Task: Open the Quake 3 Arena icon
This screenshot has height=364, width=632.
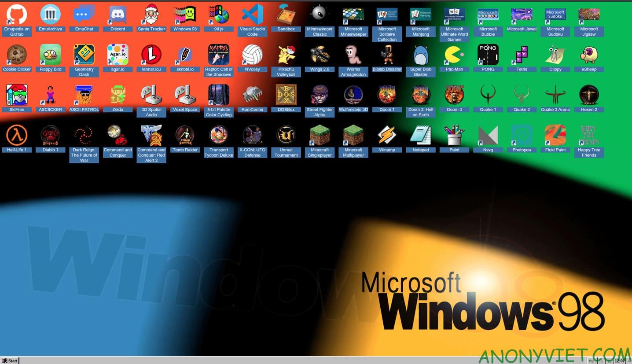Action: [x=555, y=95]
